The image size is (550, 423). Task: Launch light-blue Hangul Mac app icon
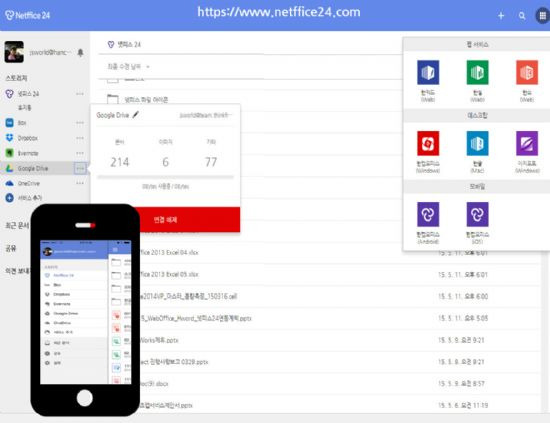pyautogui.click(x=477, y=143)
